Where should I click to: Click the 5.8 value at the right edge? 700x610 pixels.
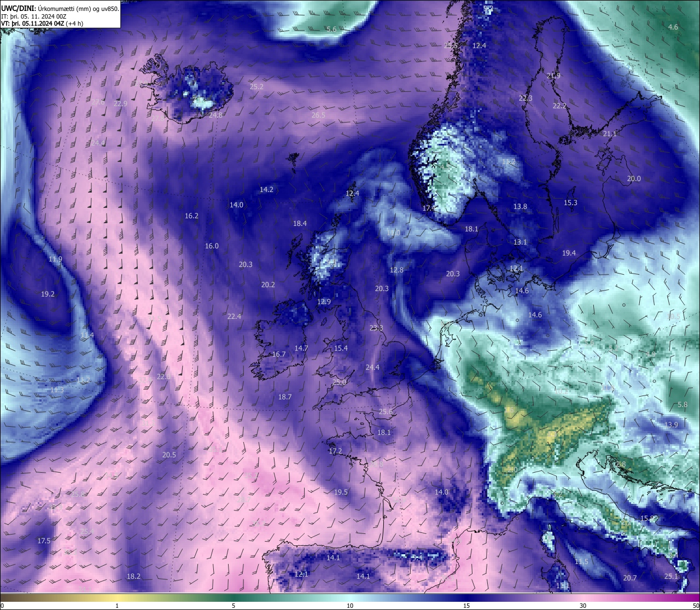(x=682, y=404)
